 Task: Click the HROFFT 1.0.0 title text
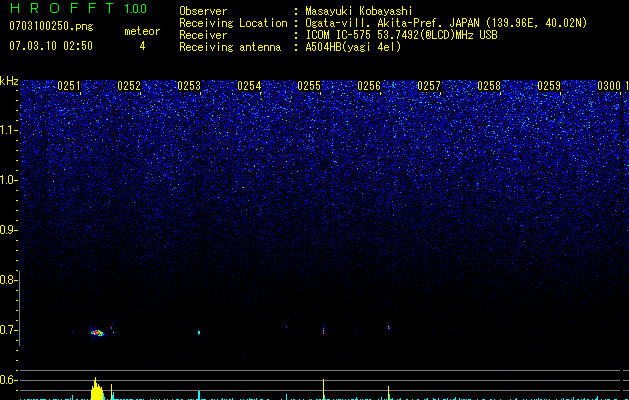pos(78,8)
